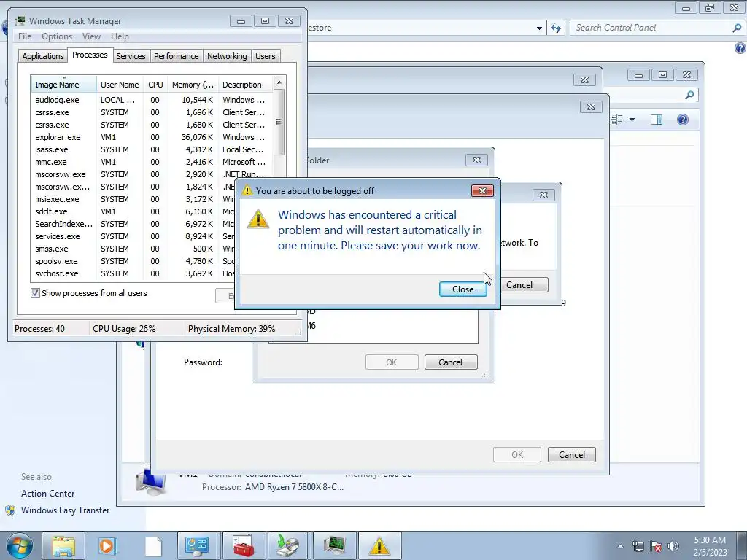This screenshot has height=560, width=747.
Task: Select the smss.exe process row
Action: tap(133, 249)
